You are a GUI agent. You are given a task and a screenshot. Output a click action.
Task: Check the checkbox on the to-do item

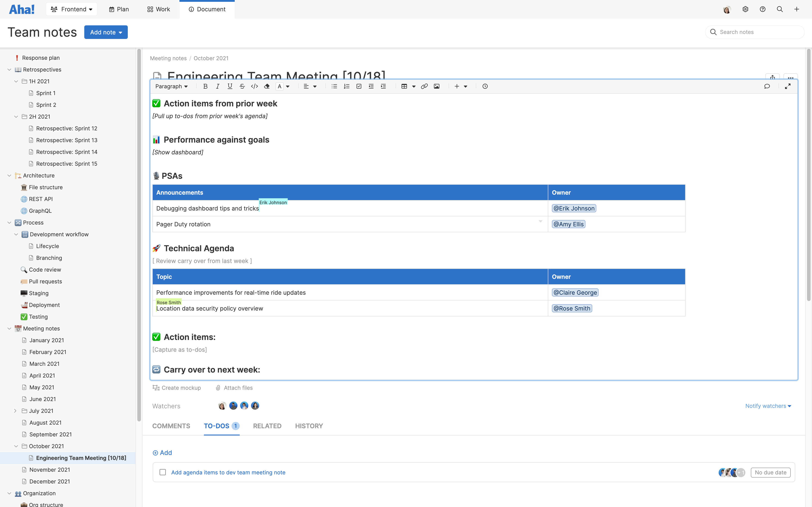(x=163, y=472)
